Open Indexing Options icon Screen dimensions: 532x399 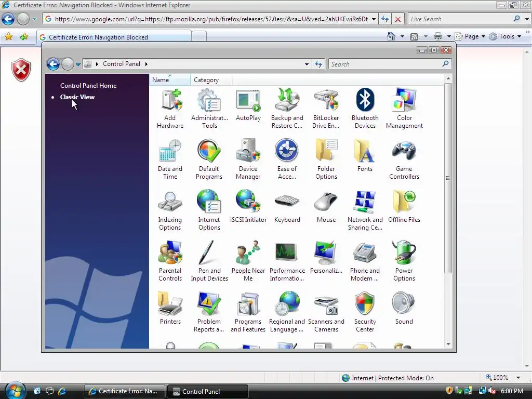click(170, 210)
